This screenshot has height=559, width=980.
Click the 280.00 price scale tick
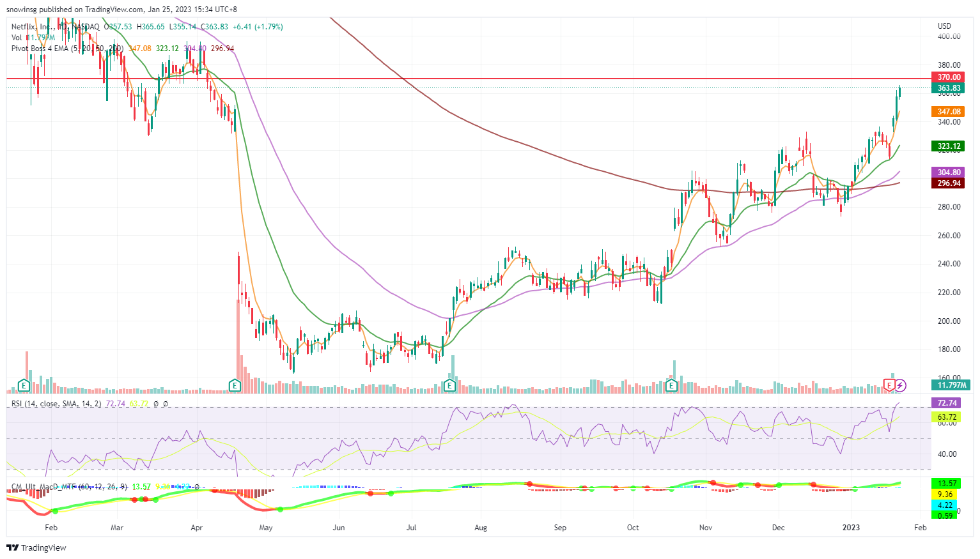(949, 207)
